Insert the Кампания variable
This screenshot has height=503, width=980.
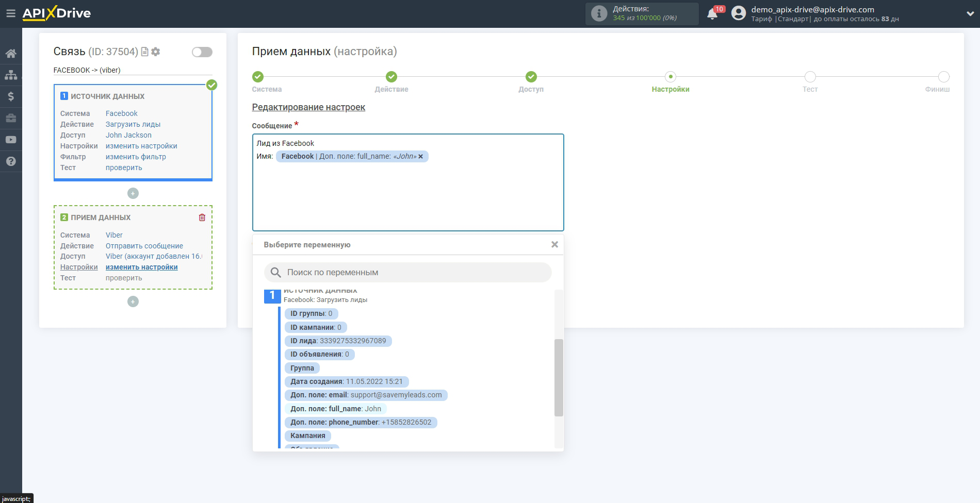307,435
